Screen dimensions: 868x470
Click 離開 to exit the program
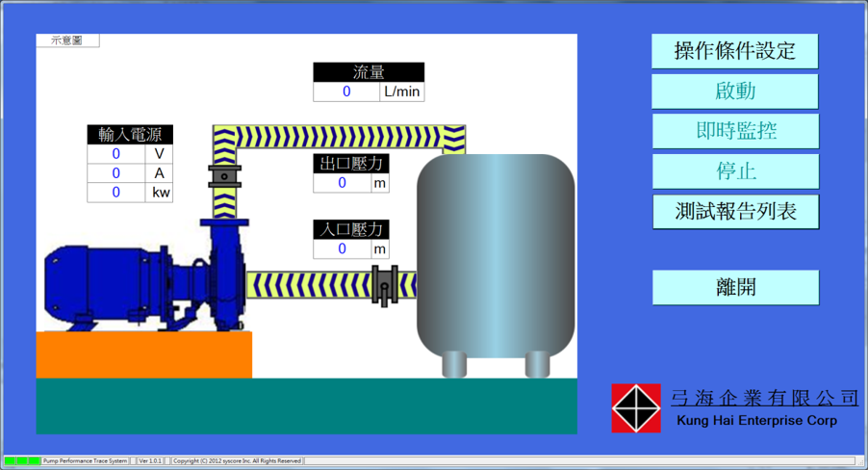click(735, 287)
